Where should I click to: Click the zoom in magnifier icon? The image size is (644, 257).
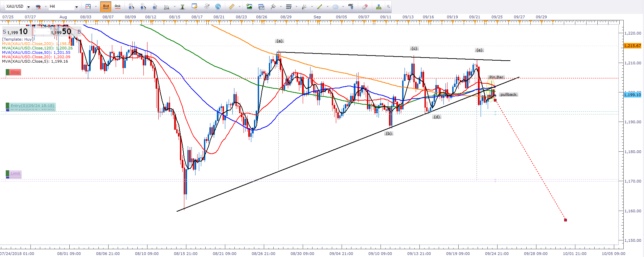coord(132,6)
